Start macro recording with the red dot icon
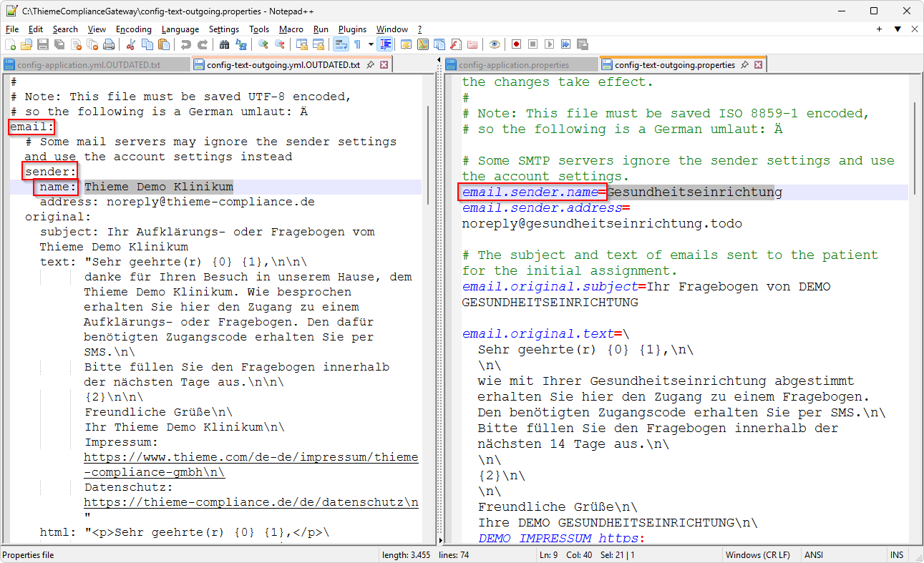This screenshot has height=563, width=924. pos(516,44)
